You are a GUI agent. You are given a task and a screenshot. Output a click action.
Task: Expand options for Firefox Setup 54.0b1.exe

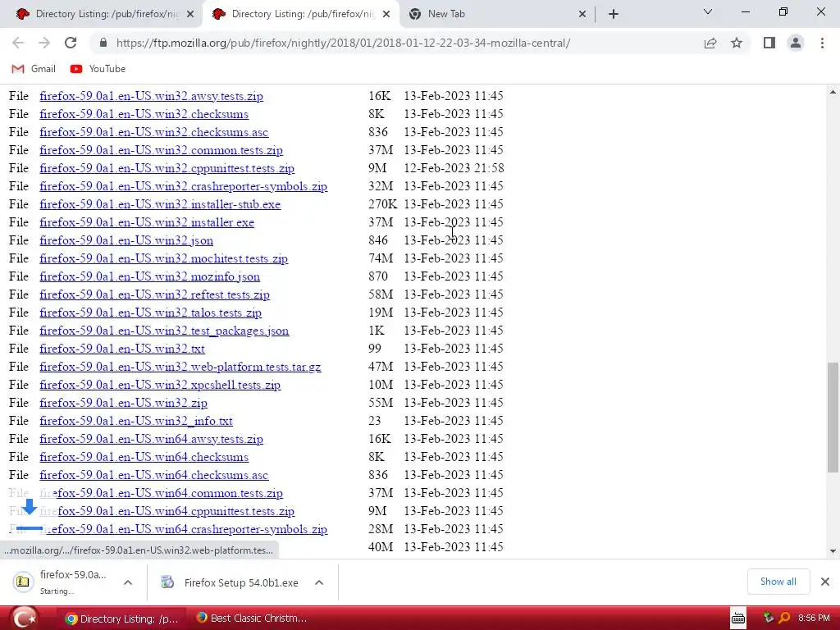point(319,582)
